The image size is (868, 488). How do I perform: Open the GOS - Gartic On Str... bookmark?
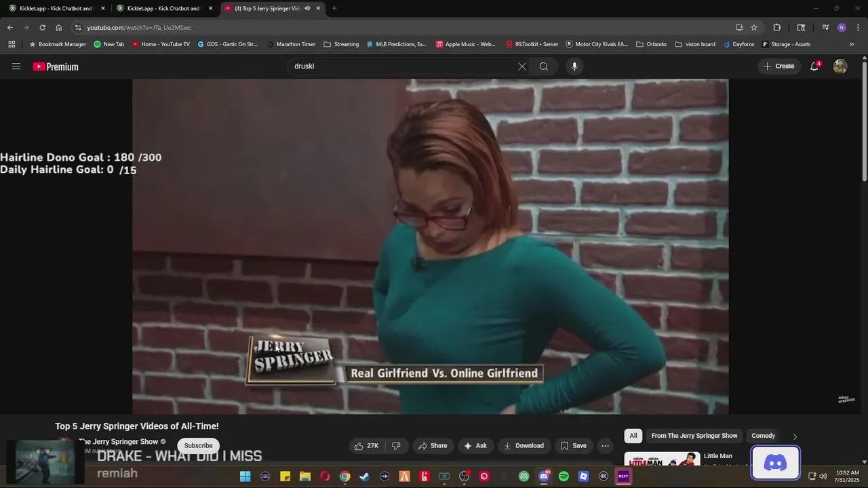[x=228, y=44]
